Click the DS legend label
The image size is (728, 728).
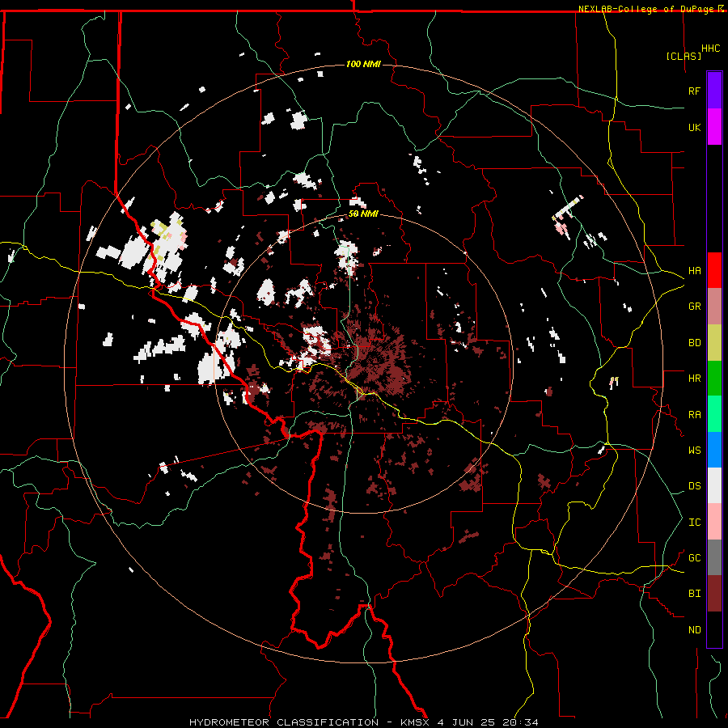(695, 486)
